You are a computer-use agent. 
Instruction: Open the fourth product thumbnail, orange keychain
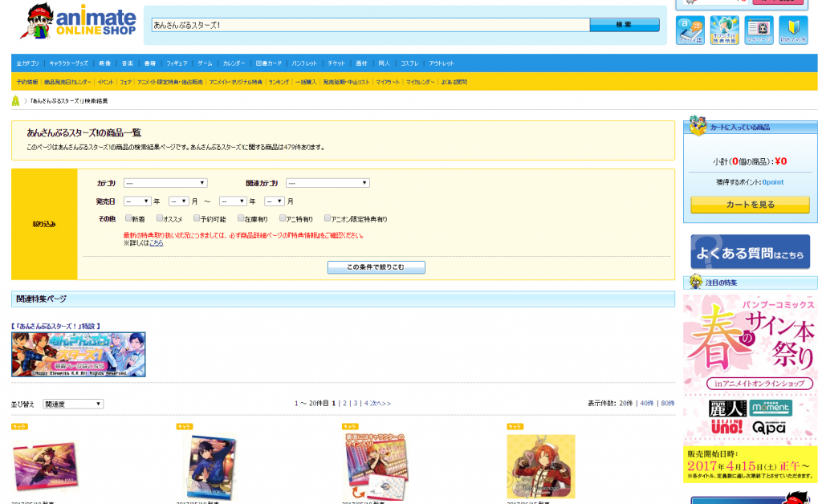[541, 466]
